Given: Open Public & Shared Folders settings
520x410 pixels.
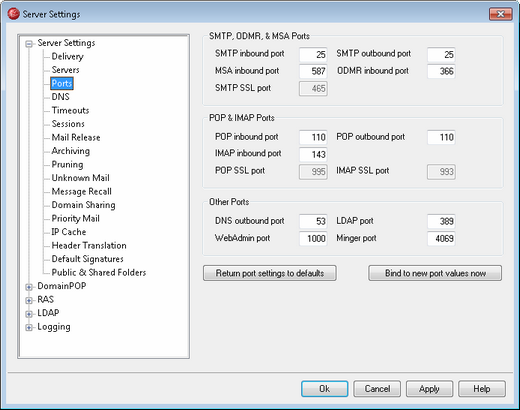Looking at the screenshot, I should [x=99, y=273].
